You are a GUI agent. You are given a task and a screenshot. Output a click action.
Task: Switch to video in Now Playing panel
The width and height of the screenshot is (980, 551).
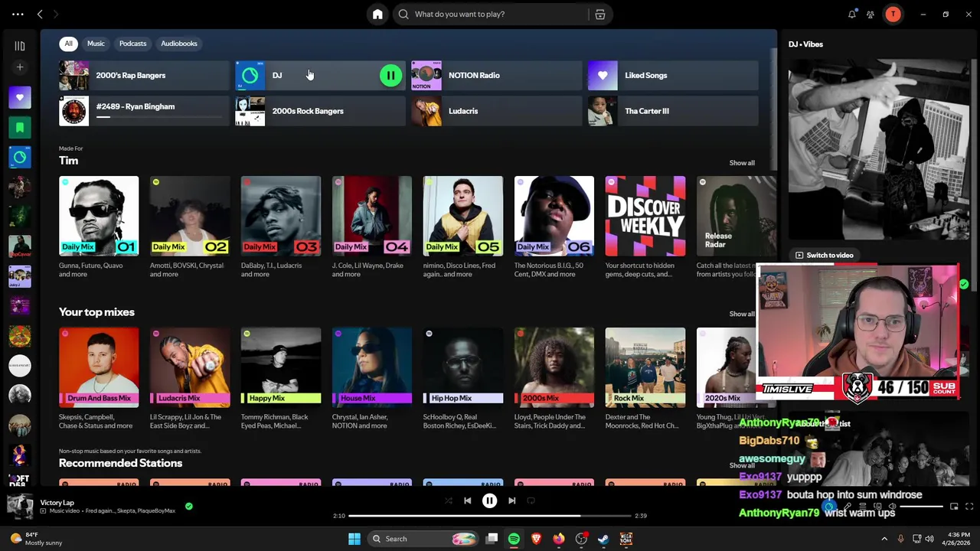point(824,256)
